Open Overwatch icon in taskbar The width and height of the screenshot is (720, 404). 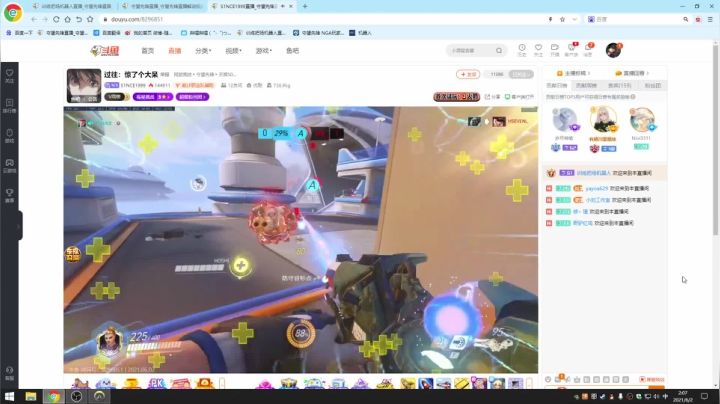pyautogui.click(x=99, y=396)
